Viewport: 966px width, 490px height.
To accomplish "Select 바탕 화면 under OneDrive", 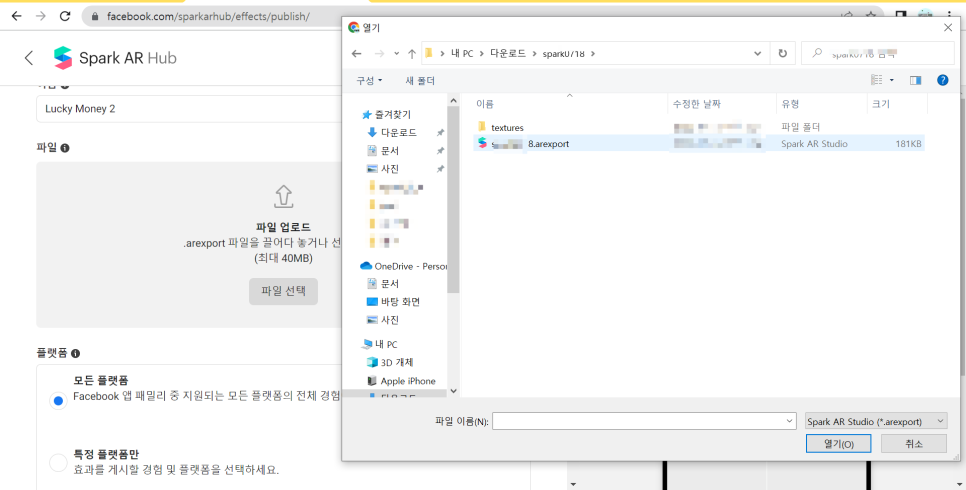I will click(400, 302).
